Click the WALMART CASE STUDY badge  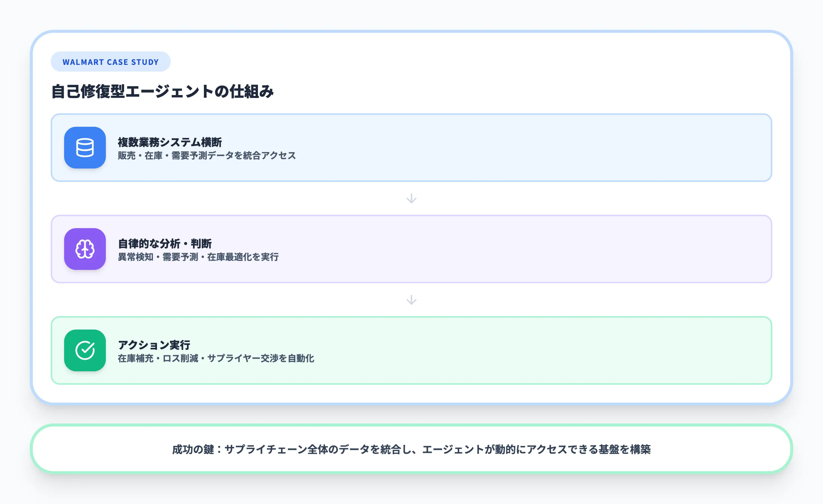[x=110, y=62]
